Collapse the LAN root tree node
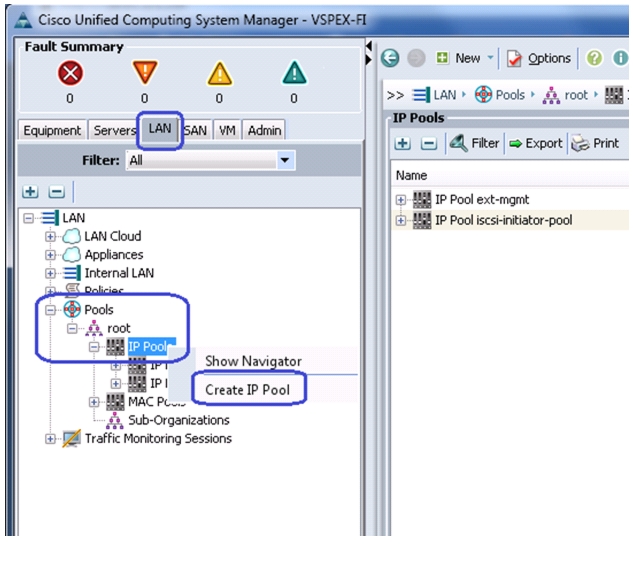 (x=28, y=218)
